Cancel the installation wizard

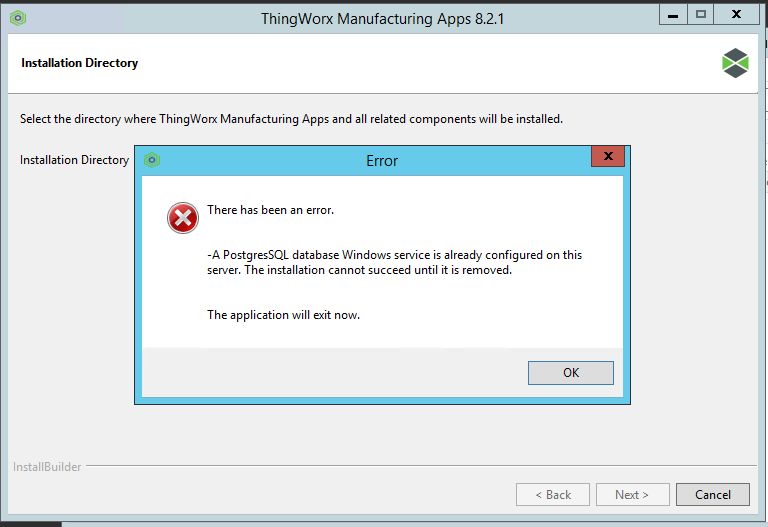coord(712,494)
